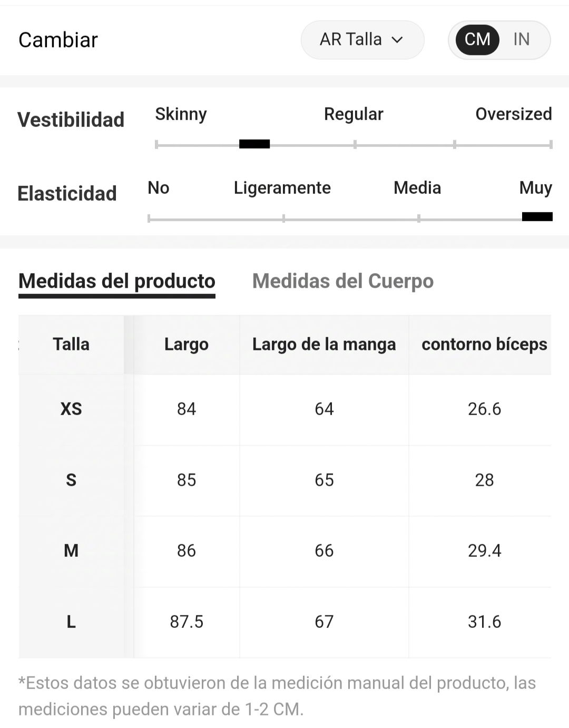Viewport: 569px width, 728px height.
Task: Click the Vestibilidad fit slider marker
Action: [x=254, y=144]
